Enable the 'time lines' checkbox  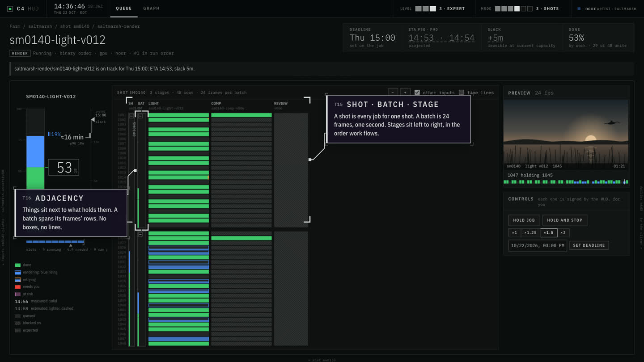coord(462,93)
